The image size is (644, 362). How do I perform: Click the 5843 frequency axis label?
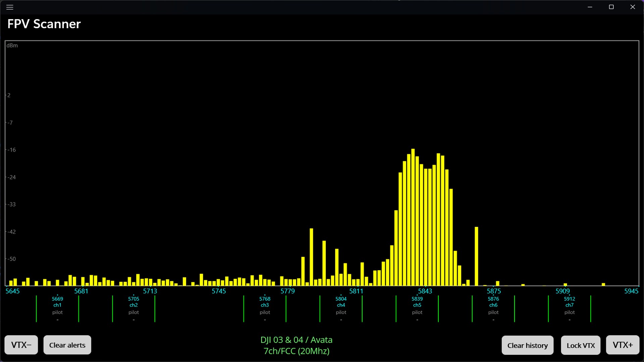(x=425, y=291)
